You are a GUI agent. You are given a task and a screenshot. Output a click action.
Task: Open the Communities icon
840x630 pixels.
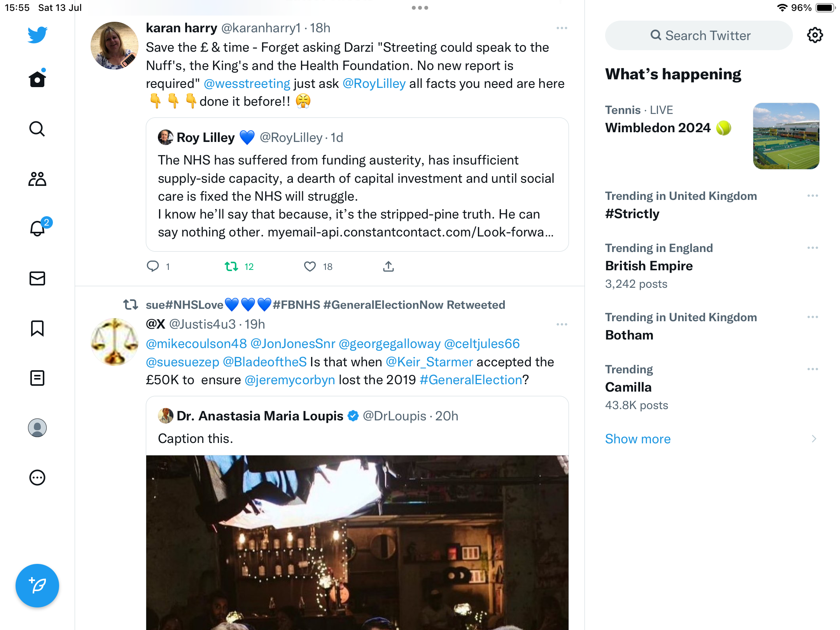(x=37, y=179)
